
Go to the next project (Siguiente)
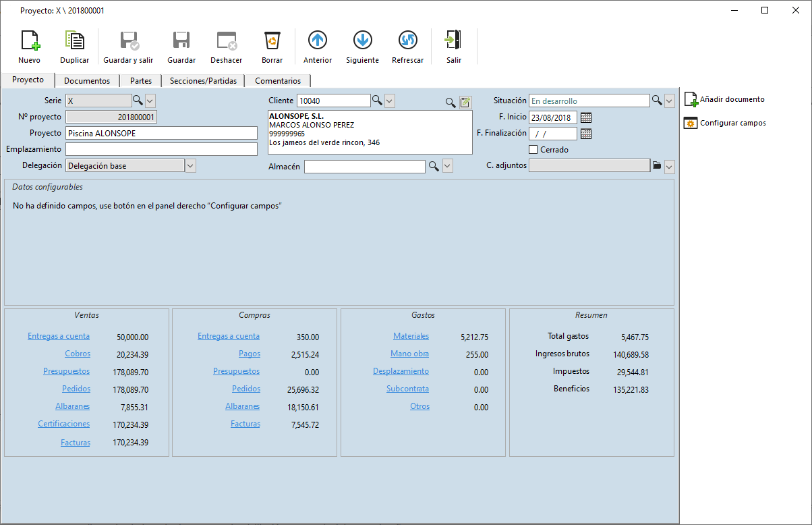(362, 47)
